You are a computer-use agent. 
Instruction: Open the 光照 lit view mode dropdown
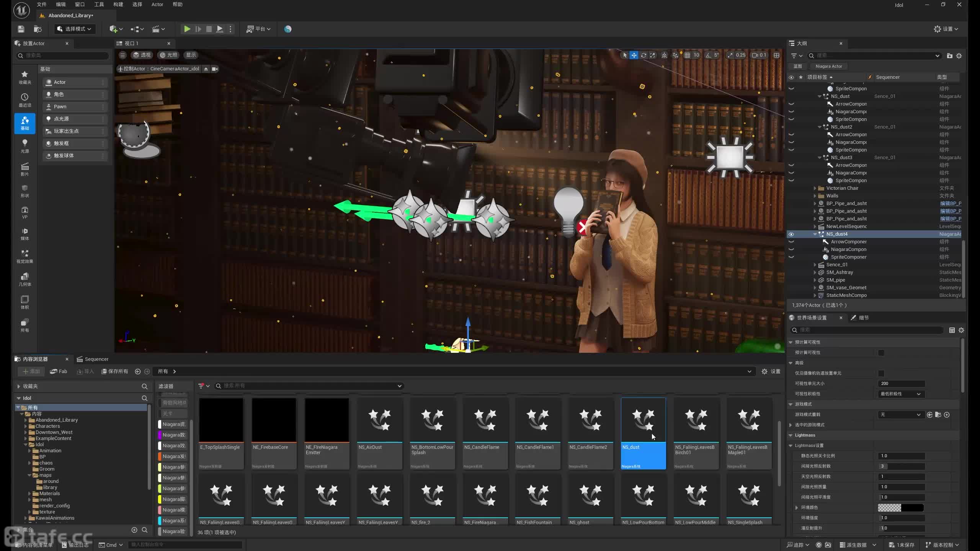click(168, 55)
